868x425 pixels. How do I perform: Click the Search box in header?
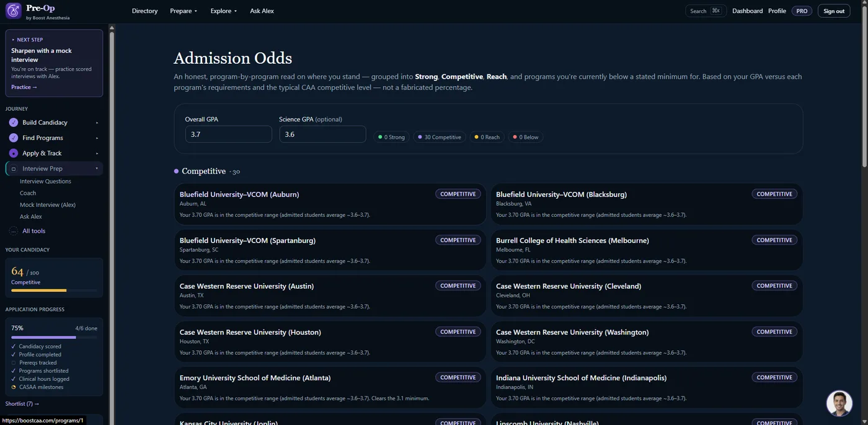click(706, 11)
